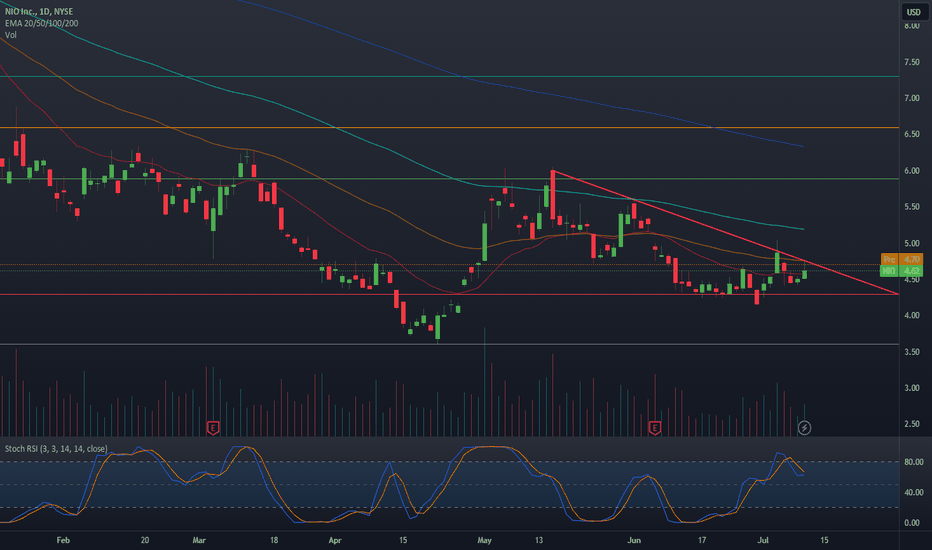Click the 6.50 price axis label
The image size is (932, 550).
tap(912, 134)
